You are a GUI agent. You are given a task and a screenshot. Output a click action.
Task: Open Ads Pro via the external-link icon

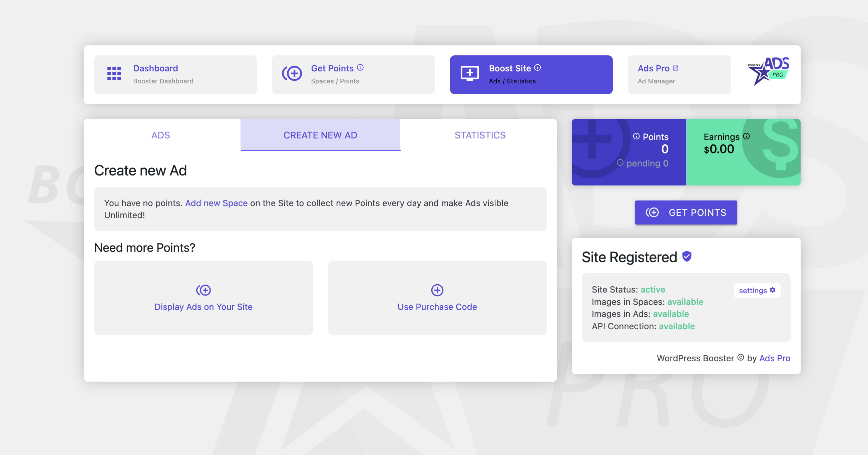675,68
